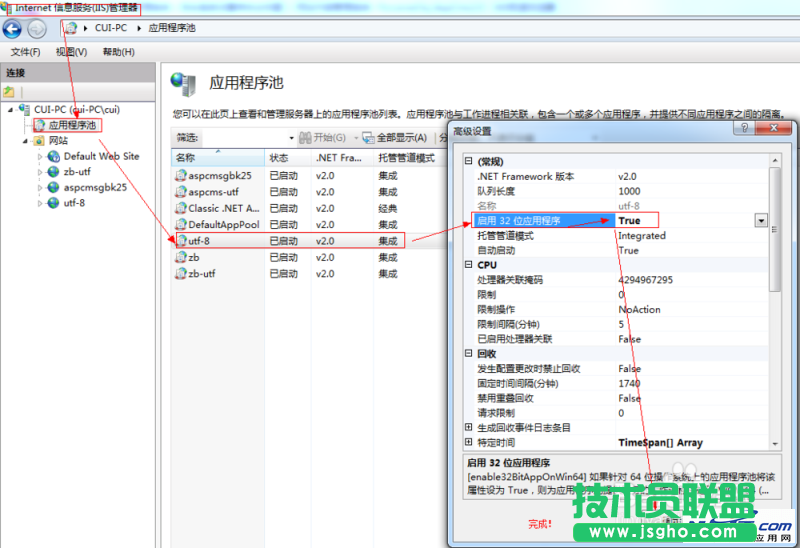
Task: Click the 网站 folder icon in tree
Action: pyautogui.click(x=39, y=141)
